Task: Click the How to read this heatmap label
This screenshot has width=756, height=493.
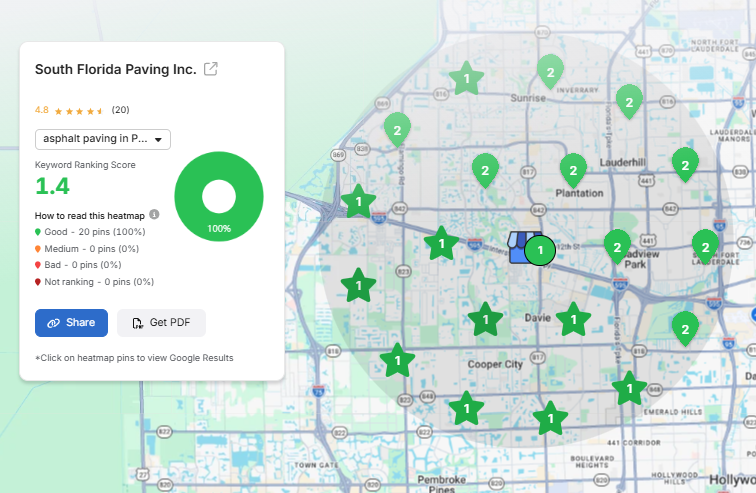Action: click(x=90, y=216)
